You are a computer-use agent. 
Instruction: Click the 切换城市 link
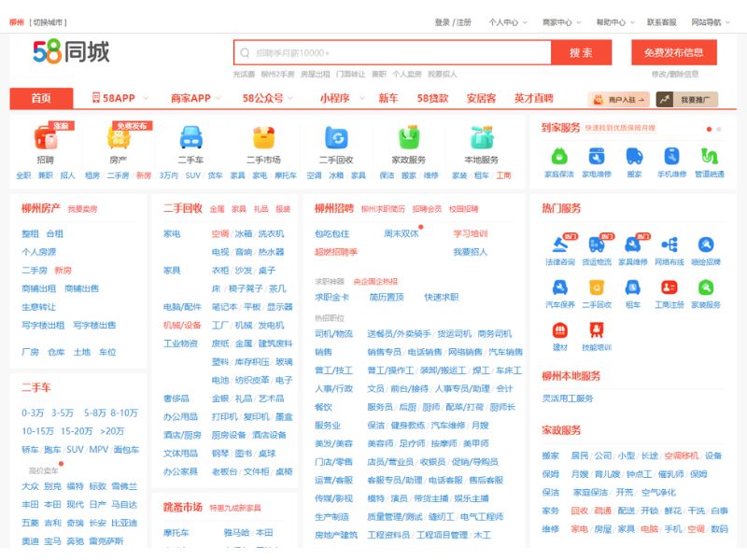point(48,22)
